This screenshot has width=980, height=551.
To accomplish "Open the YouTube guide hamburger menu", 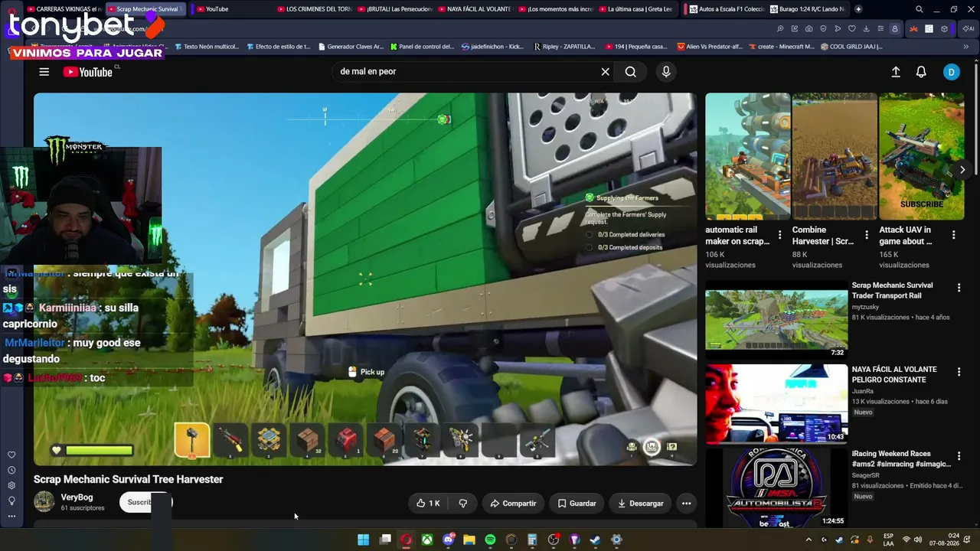I will click(x=44, y=72).
